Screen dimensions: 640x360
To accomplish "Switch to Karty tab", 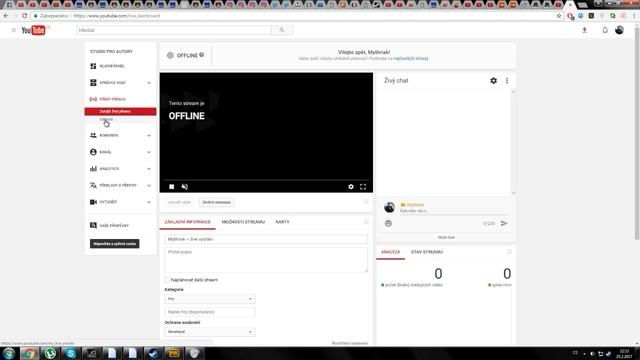I will pos(282,222).
